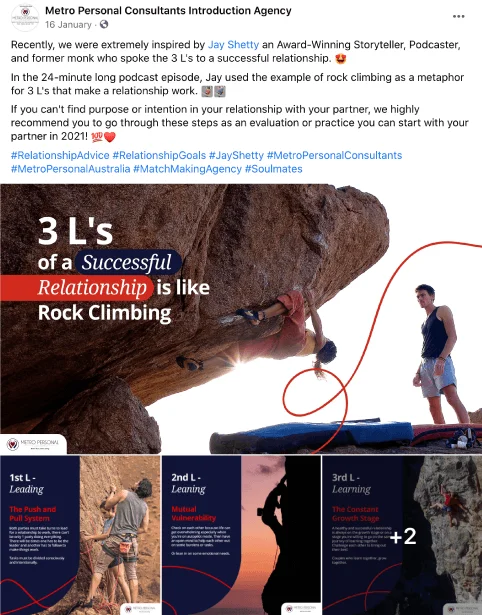This screenshot has width=482, height=615.
Task: Open the main 3 L's rock climbing image
Action: [241, 319]
